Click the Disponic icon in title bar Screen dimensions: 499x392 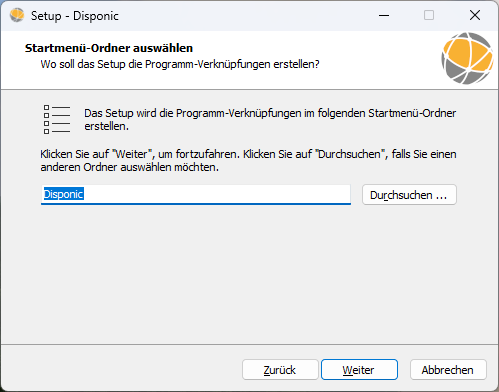[x=17, y=15]
